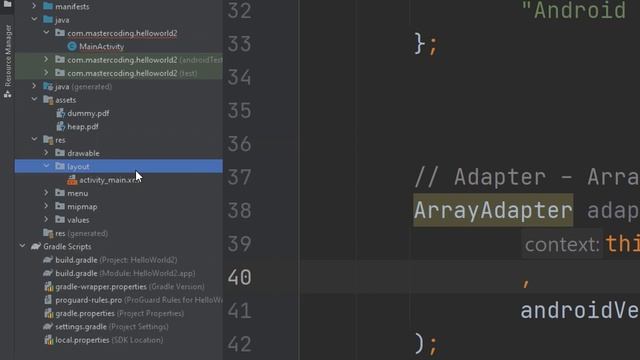The height and width of the screenshot is (360, 640).
Task: Expand the java (generated) folder
Action: 34,86
